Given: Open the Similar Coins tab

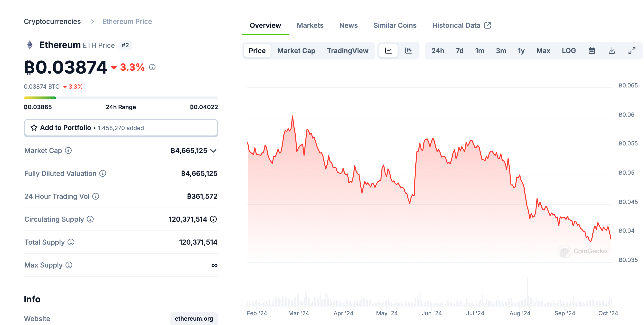Looking at the screenshot, I should [395, 25].
